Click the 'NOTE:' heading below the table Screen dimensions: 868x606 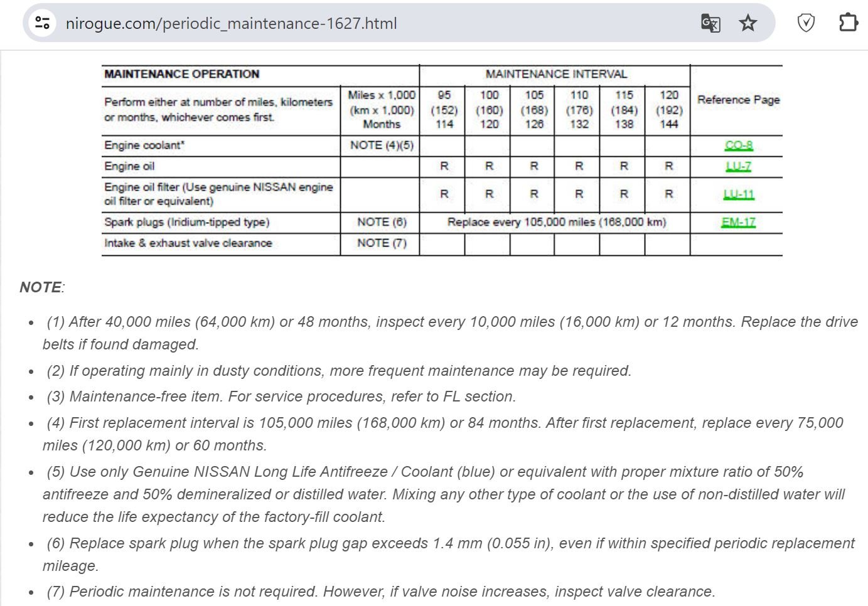coord(42,287)
